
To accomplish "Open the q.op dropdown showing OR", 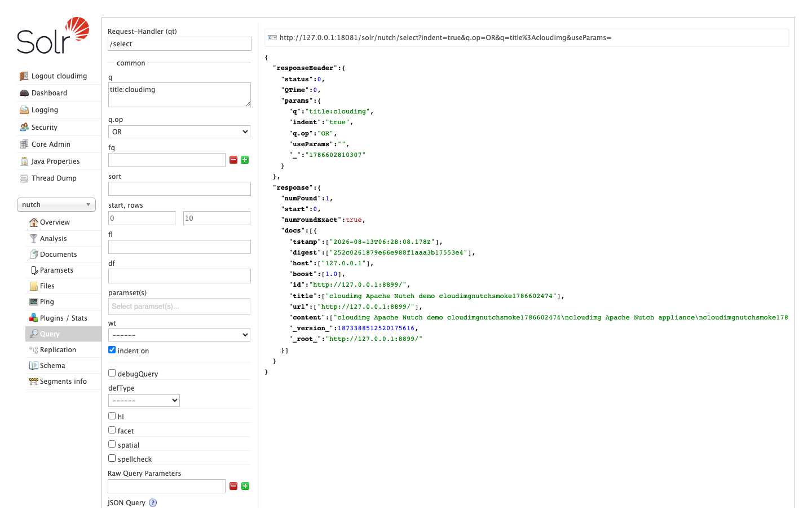I will (x=179, y=132).
